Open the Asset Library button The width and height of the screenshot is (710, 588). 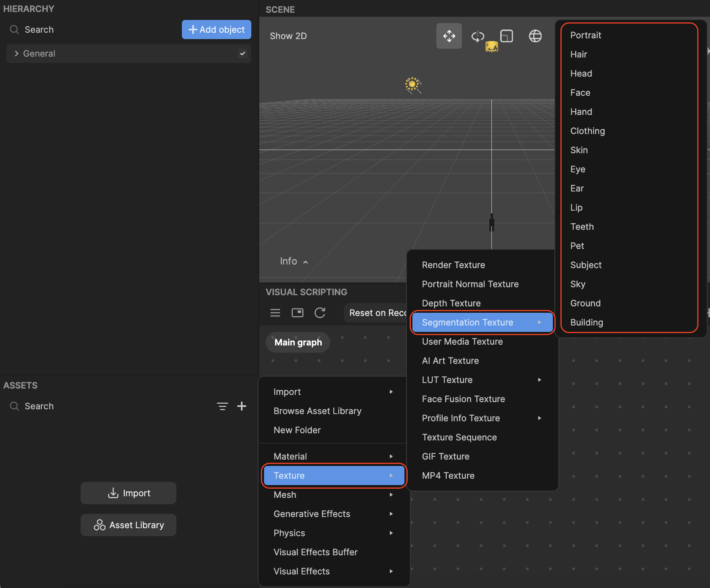coord(128,525)
